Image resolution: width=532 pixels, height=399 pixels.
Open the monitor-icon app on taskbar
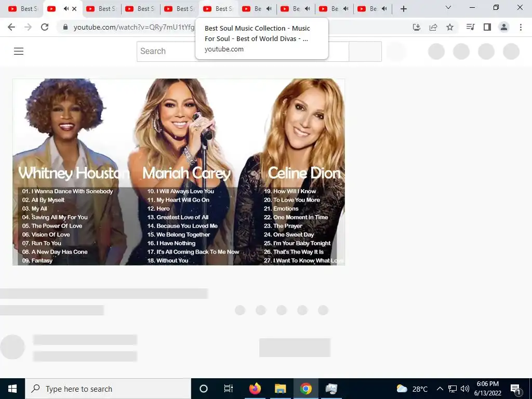(331, 389)
